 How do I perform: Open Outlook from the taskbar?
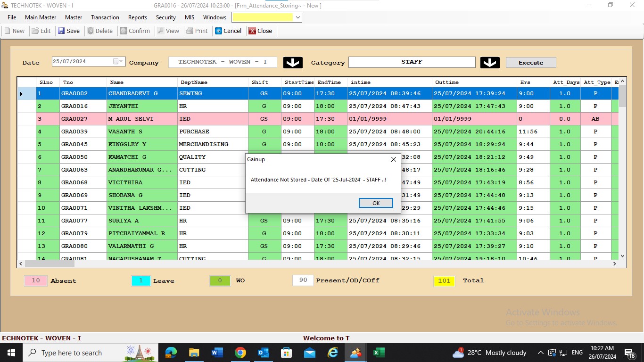click(x=263, y=353)
